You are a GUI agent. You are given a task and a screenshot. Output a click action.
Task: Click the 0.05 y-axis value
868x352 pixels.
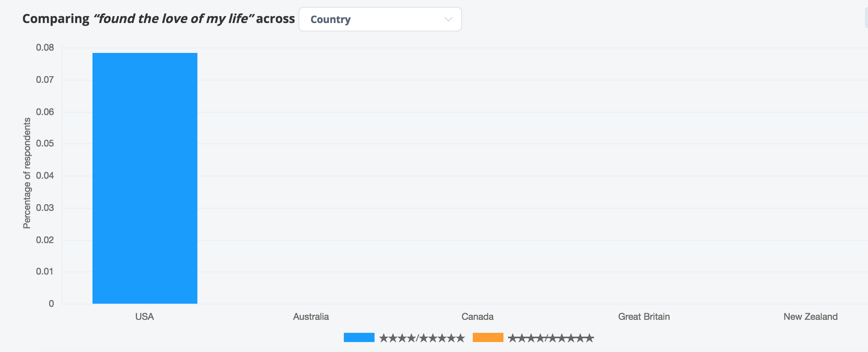[x=45, y=143]
